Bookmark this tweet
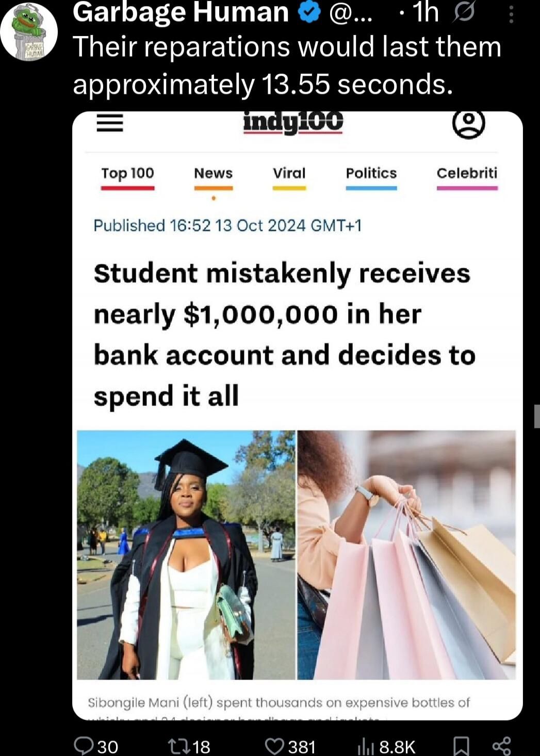This screenshot has height=756, width=540. [x=461, y=746]
